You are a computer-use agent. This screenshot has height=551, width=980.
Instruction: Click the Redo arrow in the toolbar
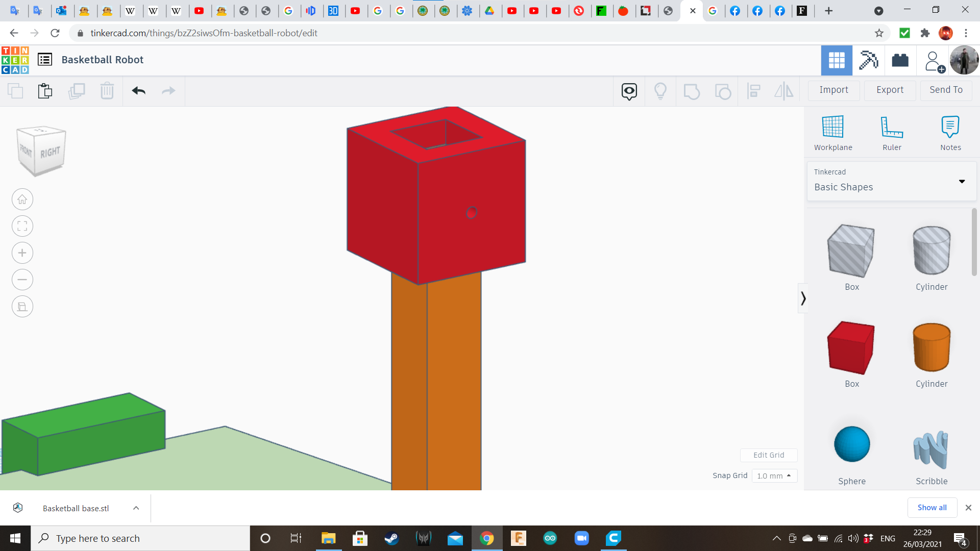[x=168, y=90]
